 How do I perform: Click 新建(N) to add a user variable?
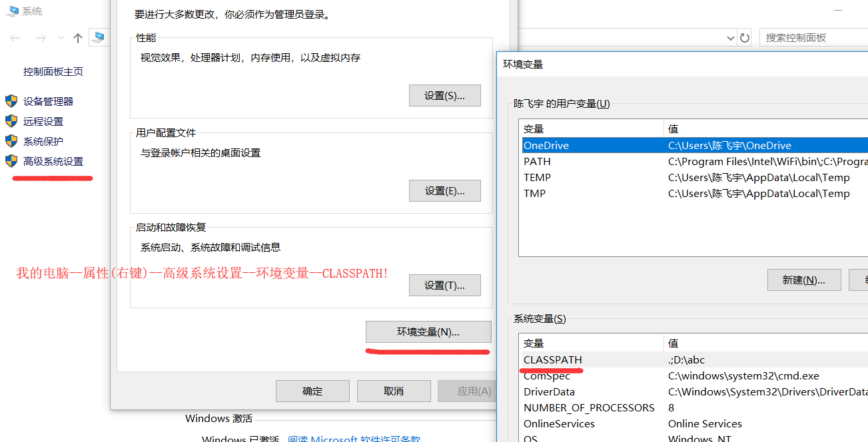point(803,280)
